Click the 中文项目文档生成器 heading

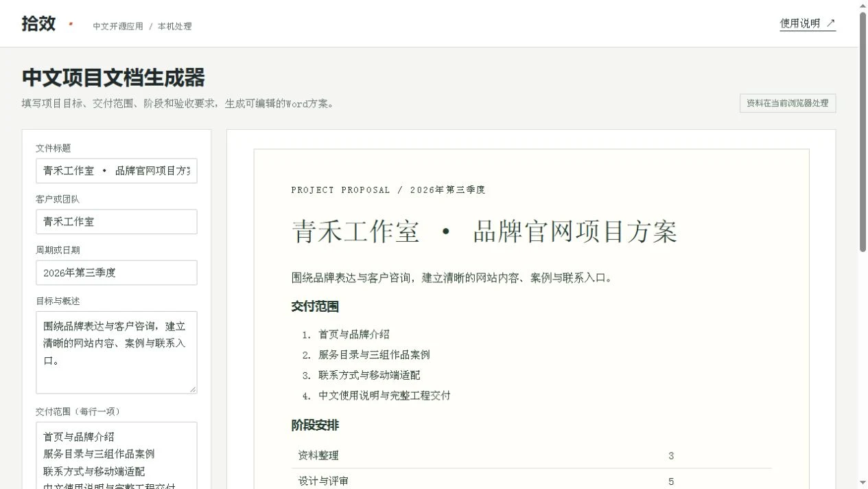pyautogui.click(x=113, y=78)
